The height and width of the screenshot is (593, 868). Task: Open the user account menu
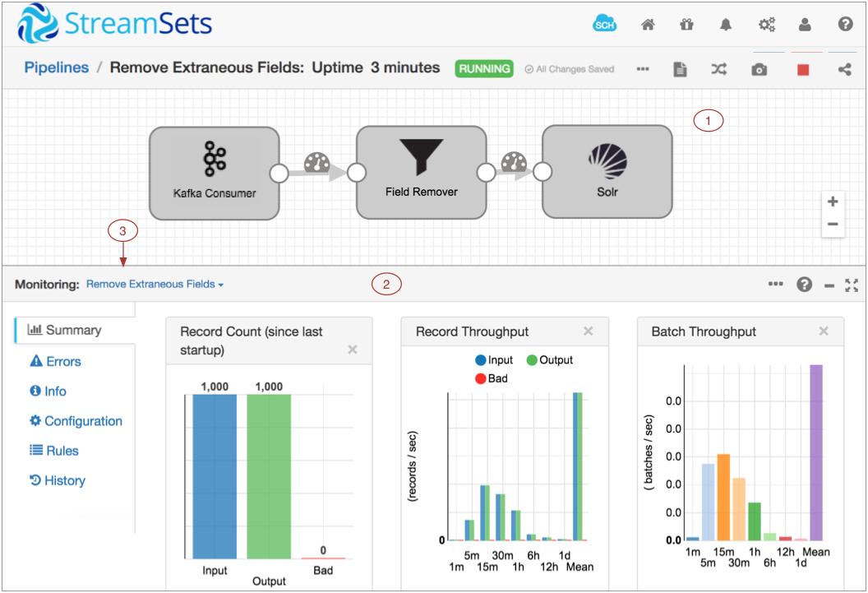point(805,25)
